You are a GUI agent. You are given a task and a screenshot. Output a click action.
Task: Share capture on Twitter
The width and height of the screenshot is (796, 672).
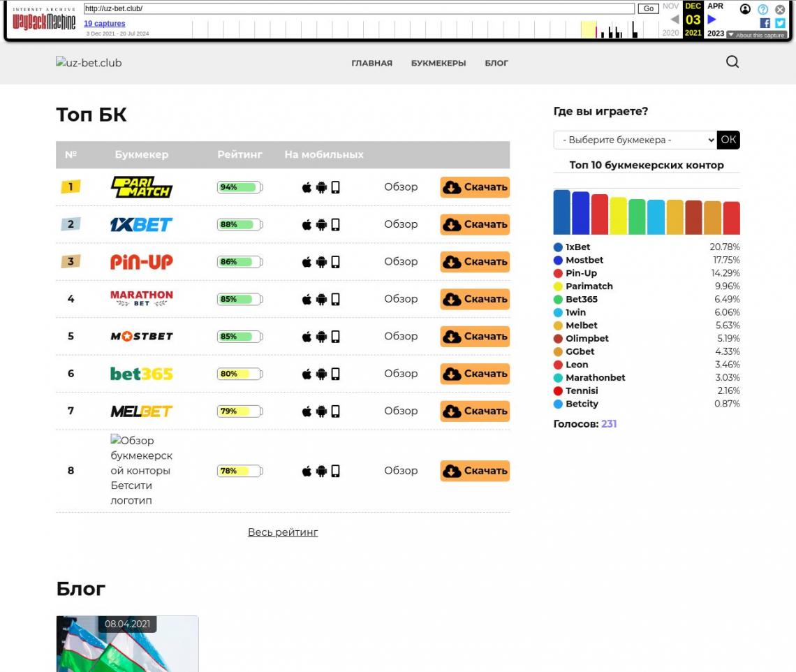pyautogui.click(x=780, y=23)
